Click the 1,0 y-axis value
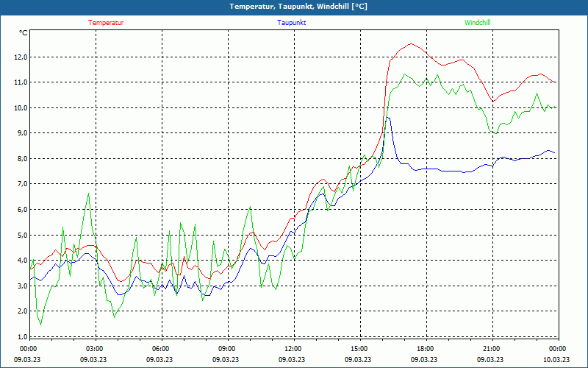Image resolution: width=588 pixels, height=368 pixels. click(21, 336)
